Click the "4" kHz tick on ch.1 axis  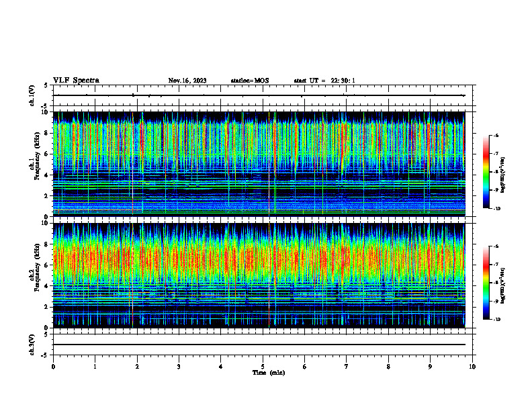pyautogui.click(x=47, y=175)
